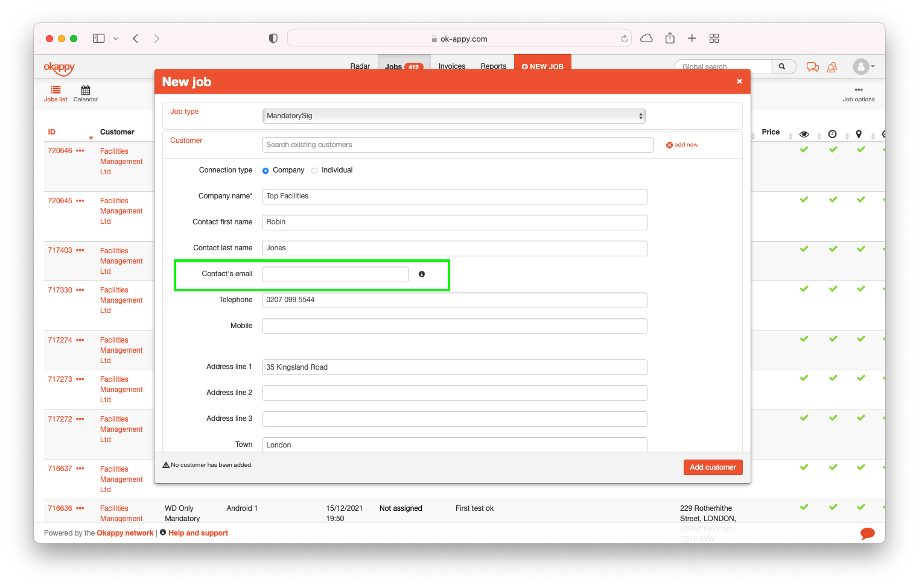
Task: Open the Jobs list view icon
Action: [x=56, y=90]
